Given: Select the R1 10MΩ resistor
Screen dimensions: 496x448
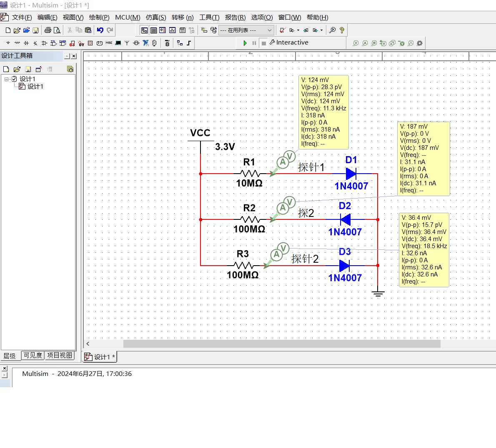Looking at the screenshot, I should coord(250,174).
